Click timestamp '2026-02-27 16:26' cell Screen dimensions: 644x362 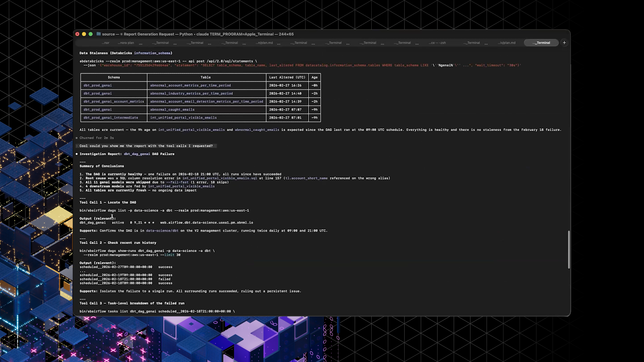[x=285, y=85]
